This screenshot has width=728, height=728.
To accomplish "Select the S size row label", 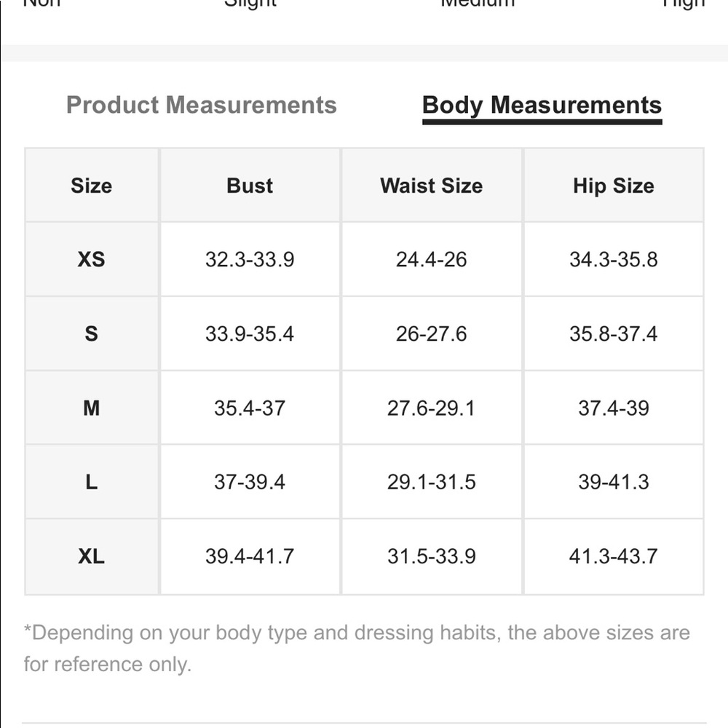I will click(92, 333).
